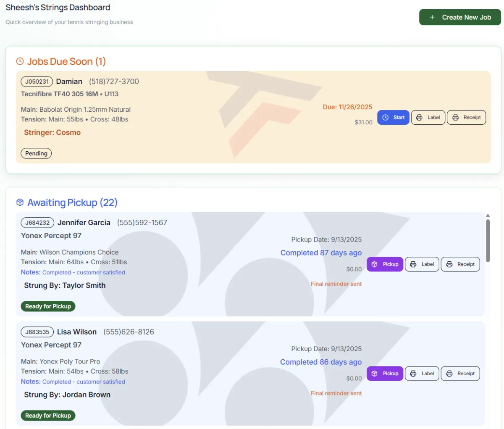Click Jennifer Garcia's Ready for Pickup badge
The image size is (504, 429).
tap(48, 306)
